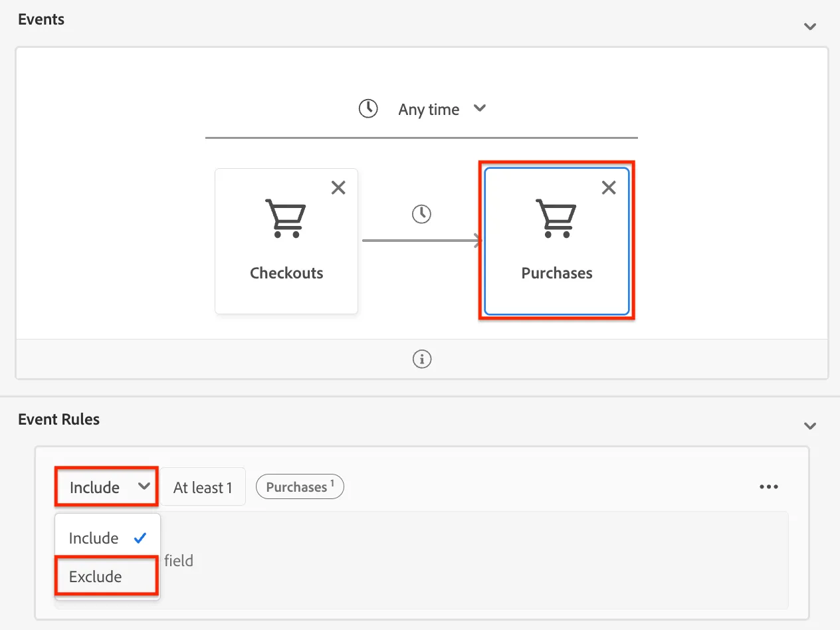Screen dimensions: 840x630
Task: Click the arrow connecting Checkouts to Purchases
Action: pos(421,241)
